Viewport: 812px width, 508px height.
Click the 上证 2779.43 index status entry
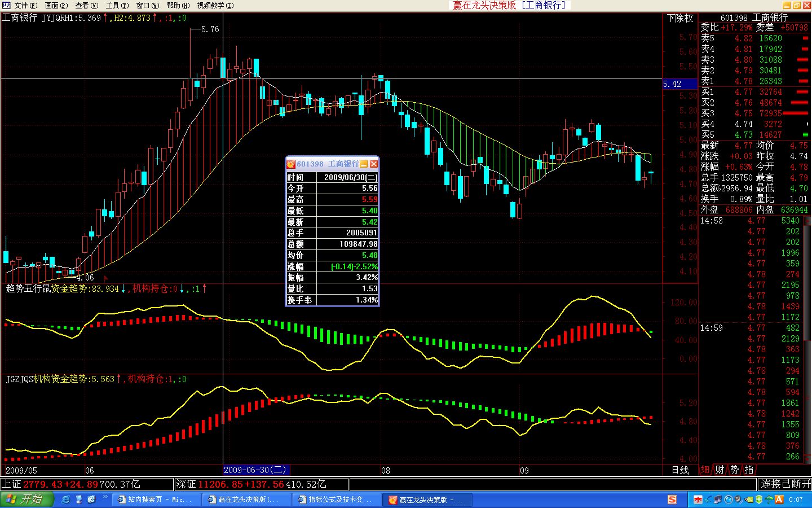coord(71,484)
